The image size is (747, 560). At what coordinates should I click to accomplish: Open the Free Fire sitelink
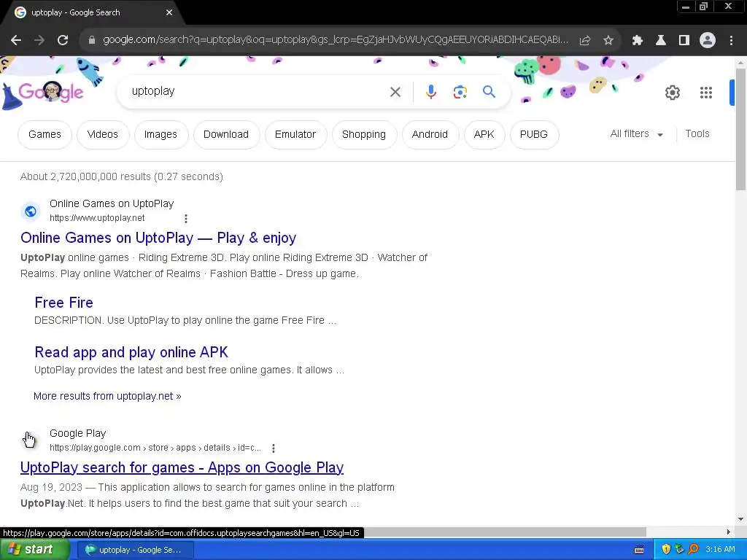pyautogui.click(x=64, y=303)
